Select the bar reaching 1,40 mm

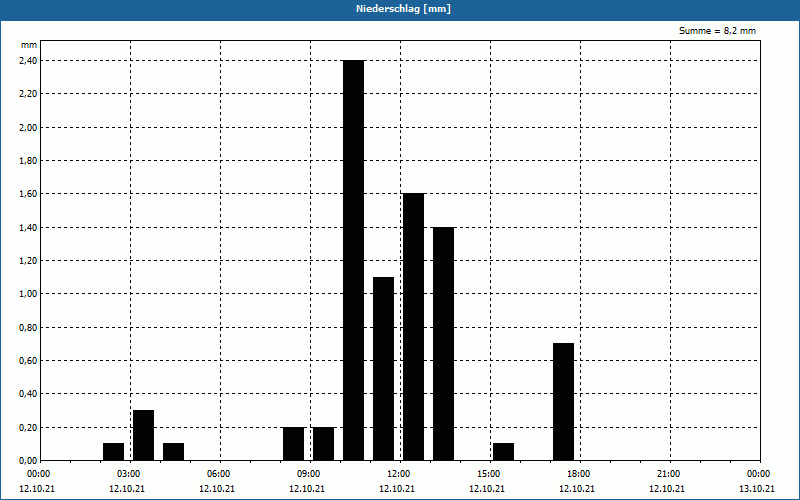[x=443, y=344]
